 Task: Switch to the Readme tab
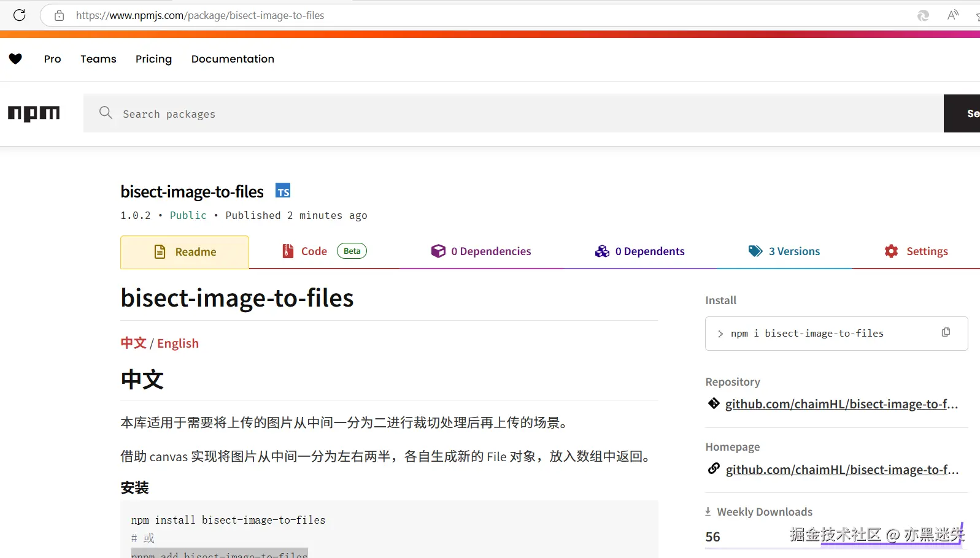coord(185,252)
